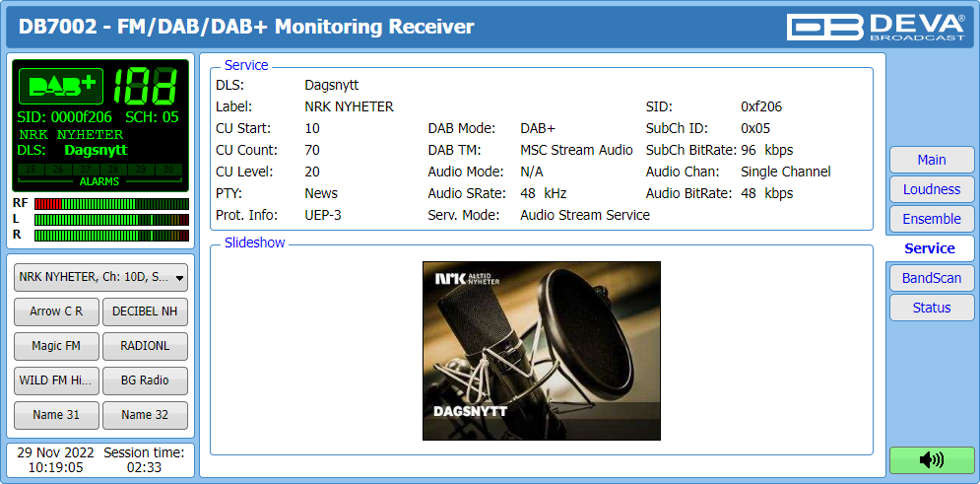Show the Status tab
This screenshot has height=484, width=980.
(931, 308)
